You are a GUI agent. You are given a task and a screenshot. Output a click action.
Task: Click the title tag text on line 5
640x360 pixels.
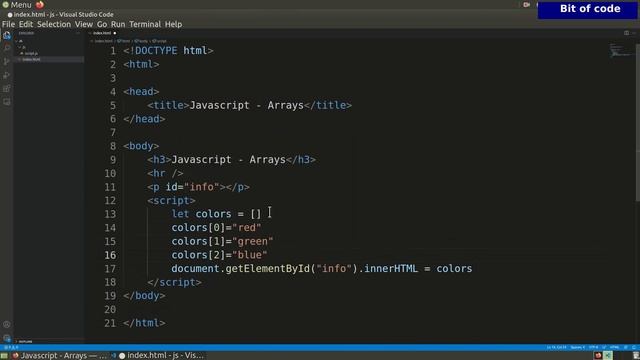pyautogui.click(x=247, y=105)
